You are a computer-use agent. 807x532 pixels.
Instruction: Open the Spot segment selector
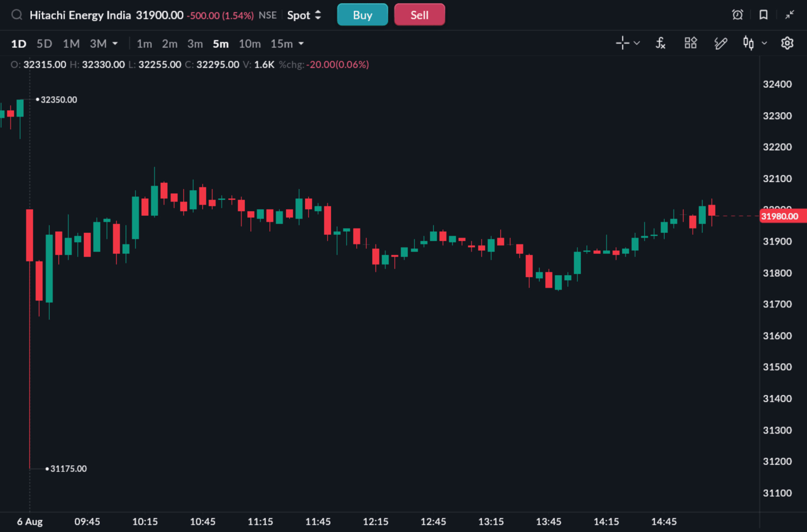304,15
